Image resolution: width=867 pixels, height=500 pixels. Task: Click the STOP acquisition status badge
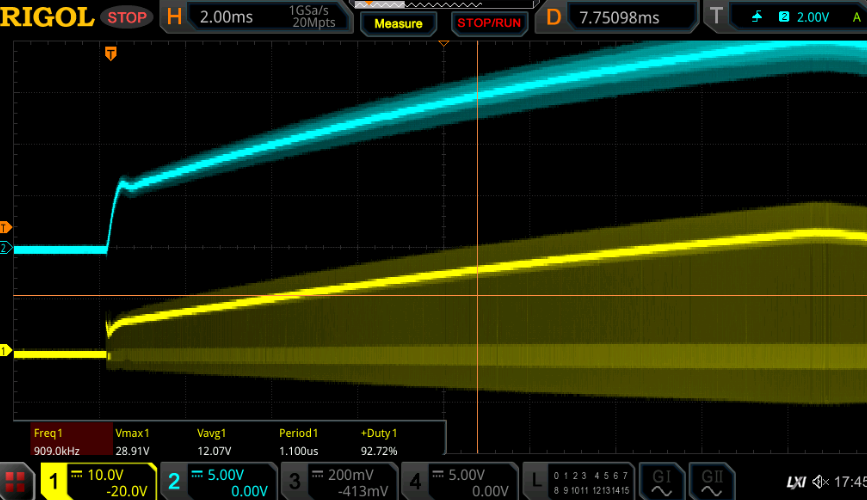coord(127,18)
